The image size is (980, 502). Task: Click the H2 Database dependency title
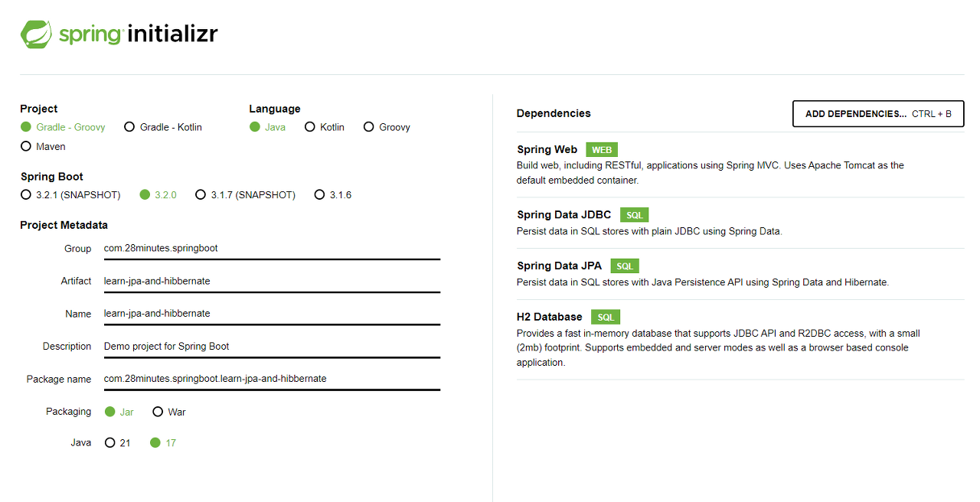coord(549,317)
